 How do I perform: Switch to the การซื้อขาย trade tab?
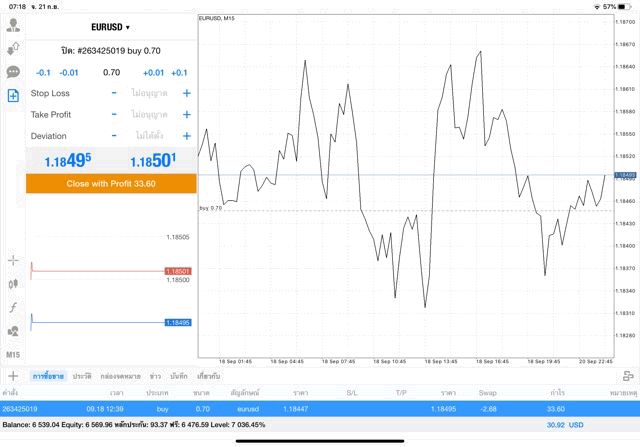tap(48, 376)
